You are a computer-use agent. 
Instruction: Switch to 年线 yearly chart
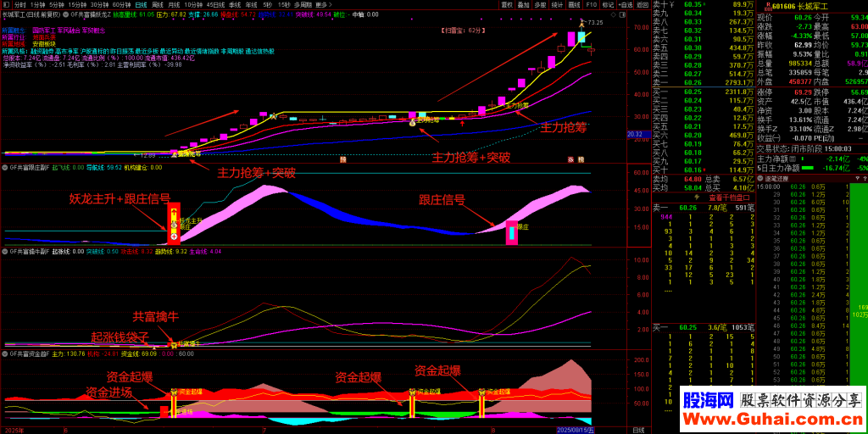coord(251,4)
